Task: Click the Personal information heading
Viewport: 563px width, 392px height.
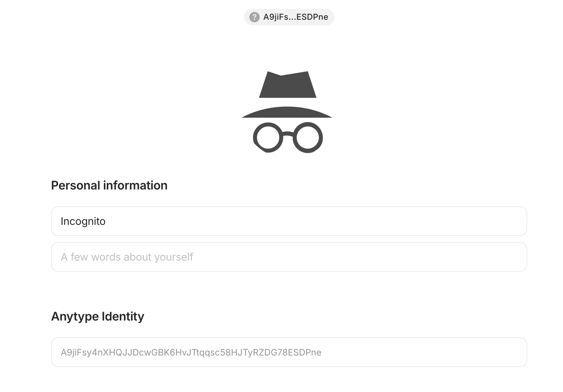Action: [x=109, y=185]
